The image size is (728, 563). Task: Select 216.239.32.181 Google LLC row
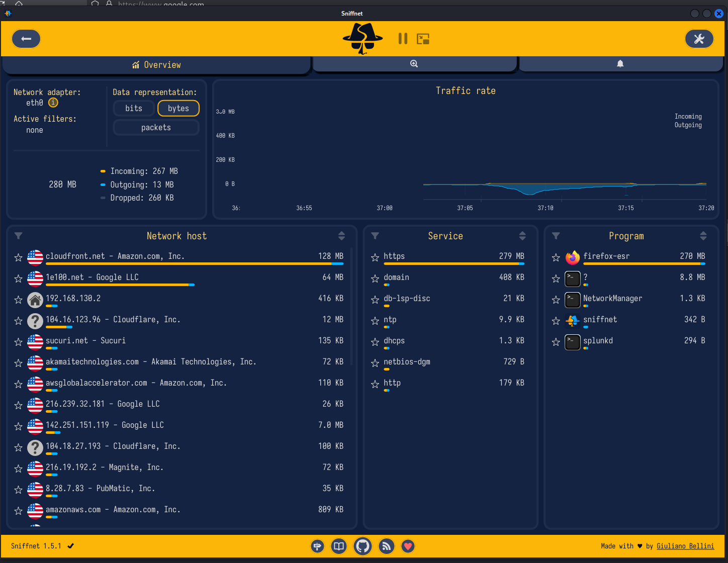[x=179, y=406]
